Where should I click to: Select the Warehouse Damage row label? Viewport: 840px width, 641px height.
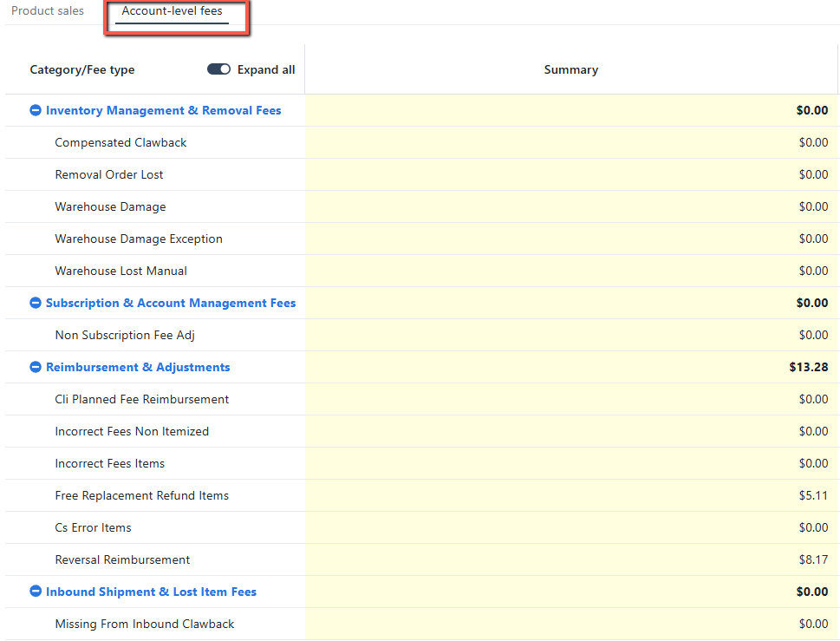(110, 207)
